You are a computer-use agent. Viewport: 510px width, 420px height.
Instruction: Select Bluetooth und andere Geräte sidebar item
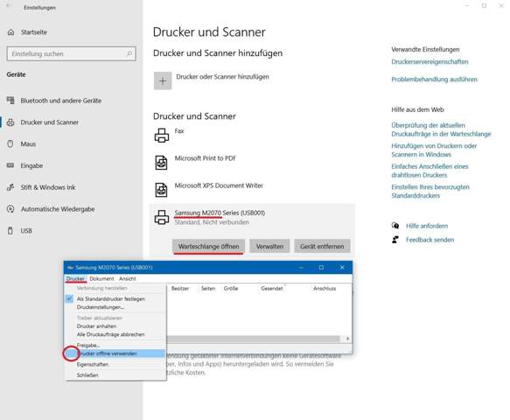point(61,101)
